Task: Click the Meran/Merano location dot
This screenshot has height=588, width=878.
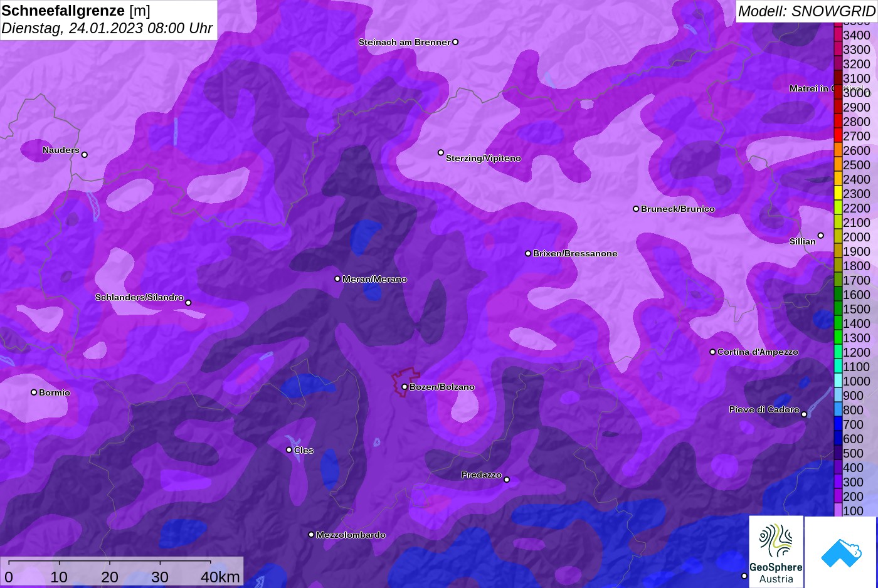Action: (x=337, y=279)
